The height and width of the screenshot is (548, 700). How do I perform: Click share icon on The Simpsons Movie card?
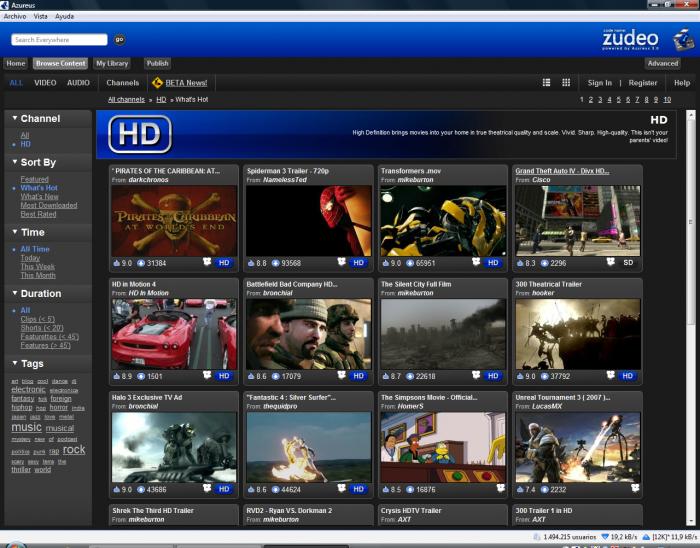click(500, 489)
